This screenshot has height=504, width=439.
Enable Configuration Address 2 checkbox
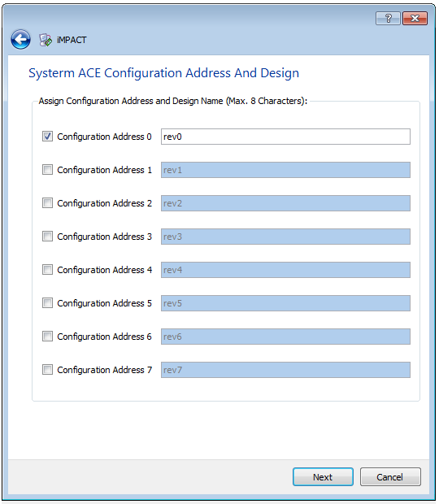point(48,203)
